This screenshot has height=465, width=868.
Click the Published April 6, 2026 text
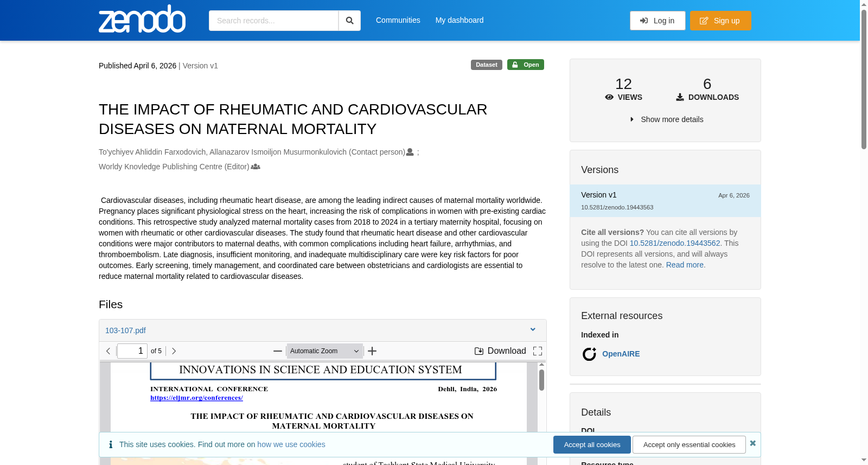tap(137, 66)
